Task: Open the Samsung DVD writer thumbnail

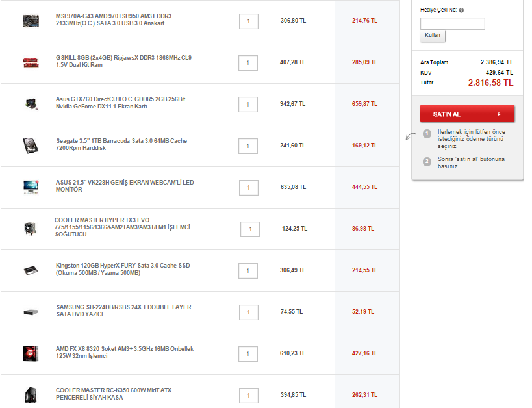Action: (x=31, y=312)
